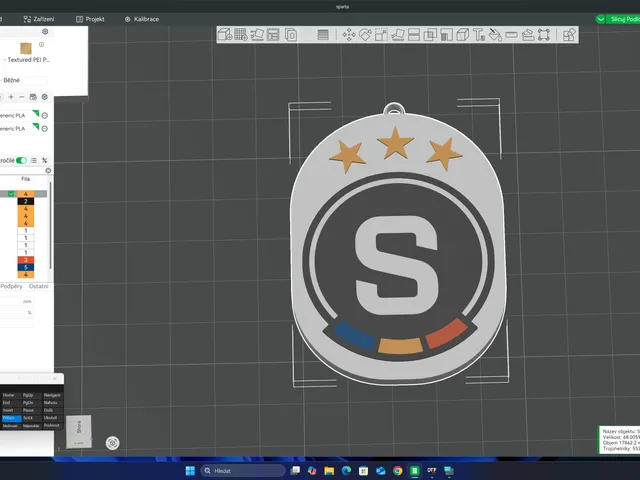Click the clone/copy objects toolbar icon

point(291,35)
